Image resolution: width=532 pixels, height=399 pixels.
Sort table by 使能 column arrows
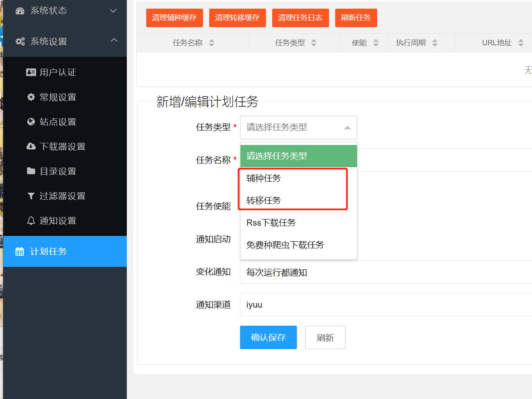(376, 43)
